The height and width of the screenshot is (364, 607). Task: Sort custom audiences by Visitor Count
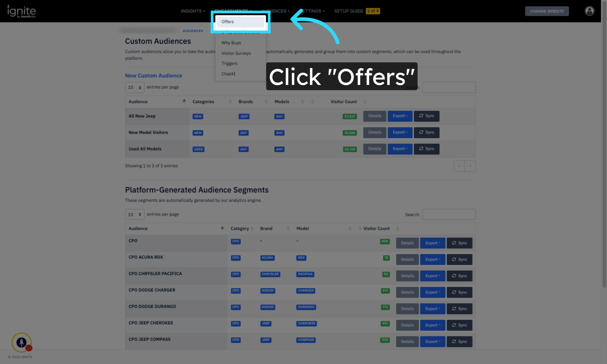coord(344,102)
